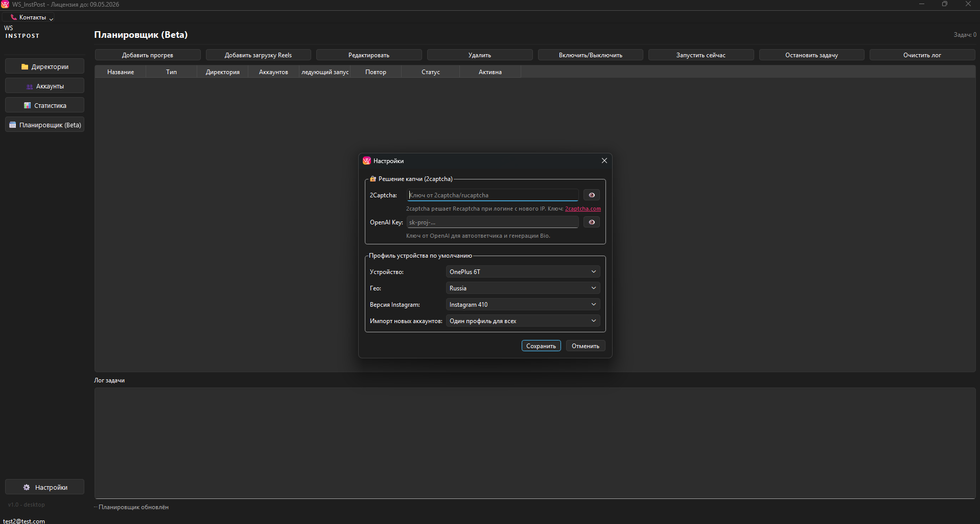Open the Контакты menu
Viewport: 980px width, 524px height.
click(33, 17)
